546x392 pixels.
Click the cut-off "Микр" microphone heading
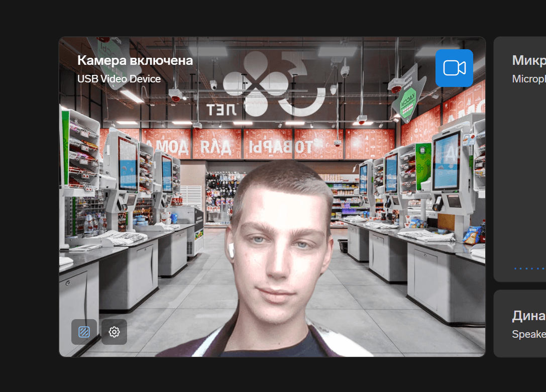(528, 61)
